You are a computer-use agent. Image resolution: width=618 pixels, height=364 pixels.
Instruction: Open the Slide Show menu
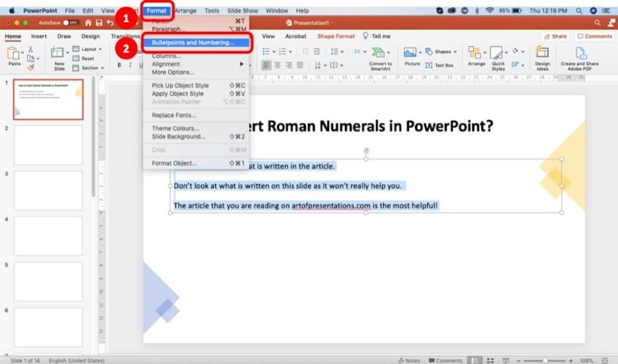pyautogui.click(x=243, y=11)
